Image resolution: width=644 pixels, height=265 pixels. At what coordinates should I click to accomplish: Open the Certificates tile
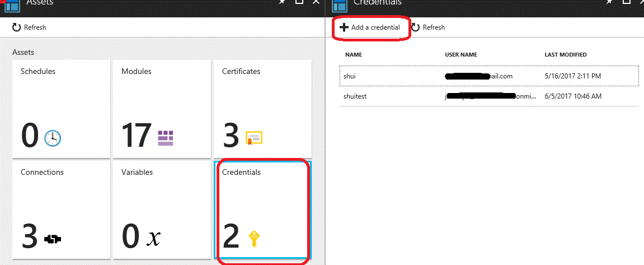click(262, 109)
